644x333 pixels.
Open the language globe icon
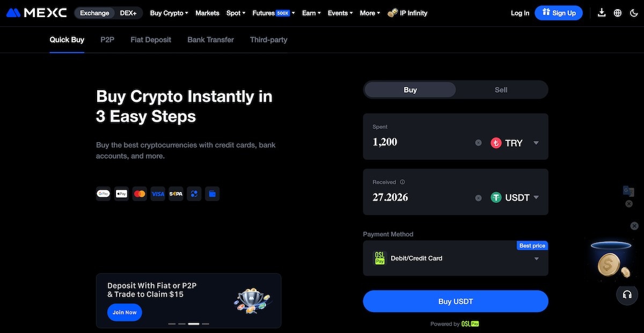point(617,12)
